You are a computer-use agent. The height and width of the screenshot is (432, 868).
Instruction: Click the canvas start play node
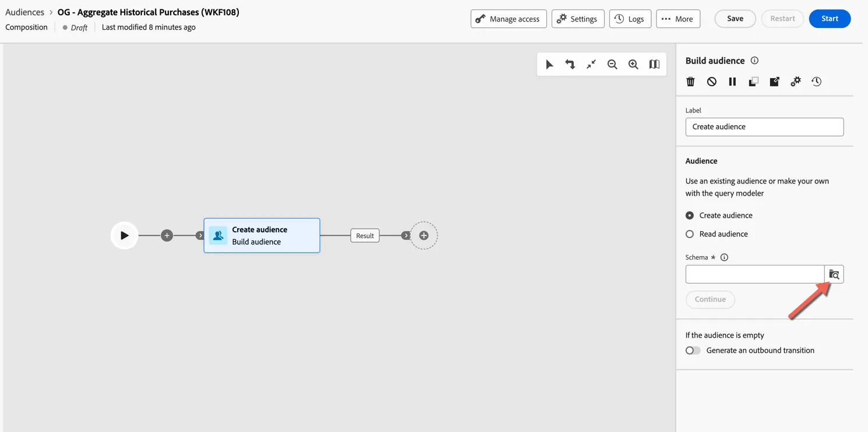(124, 235)
